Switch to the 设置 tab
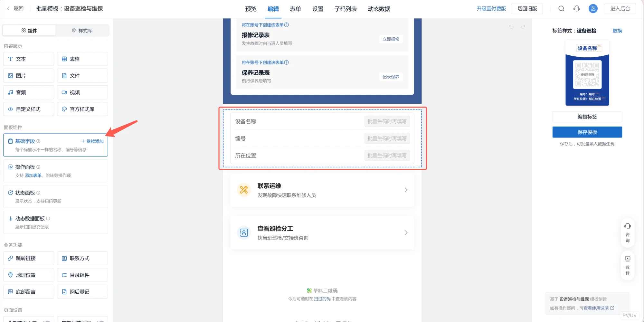The image size is (644, 322). tap(317, 9)
